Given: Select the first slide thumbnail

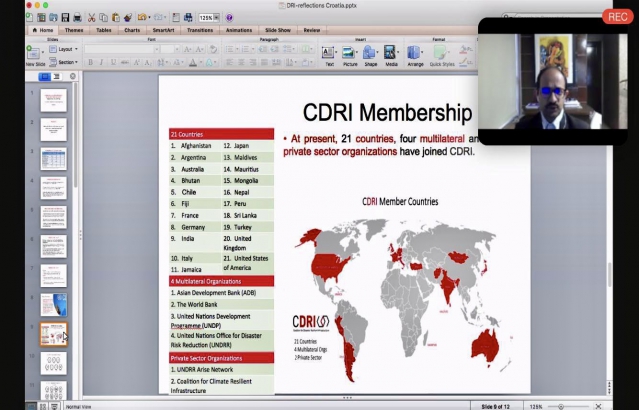Looking at the screenshot, I should pyautogui.click(x=53, y=100).
